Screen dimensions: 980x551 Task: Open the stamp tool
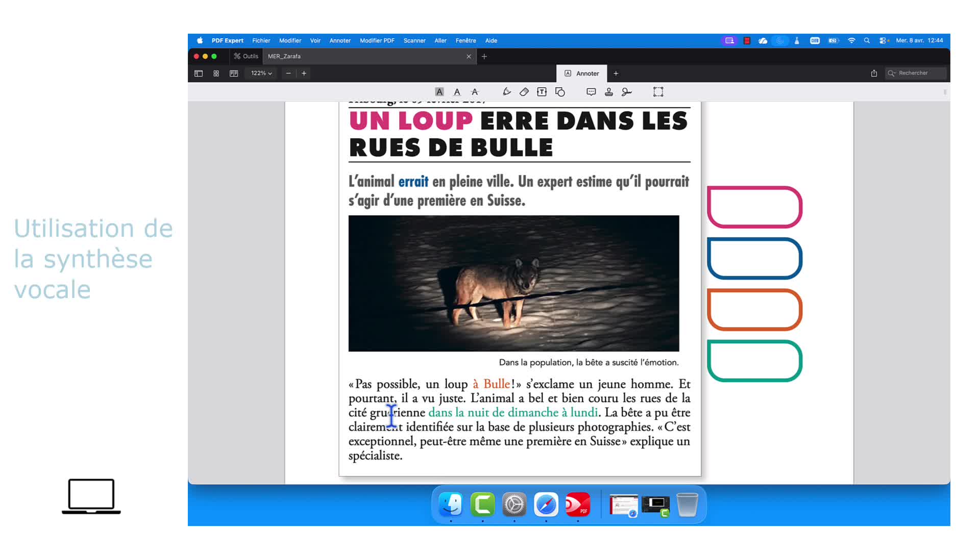609,92
